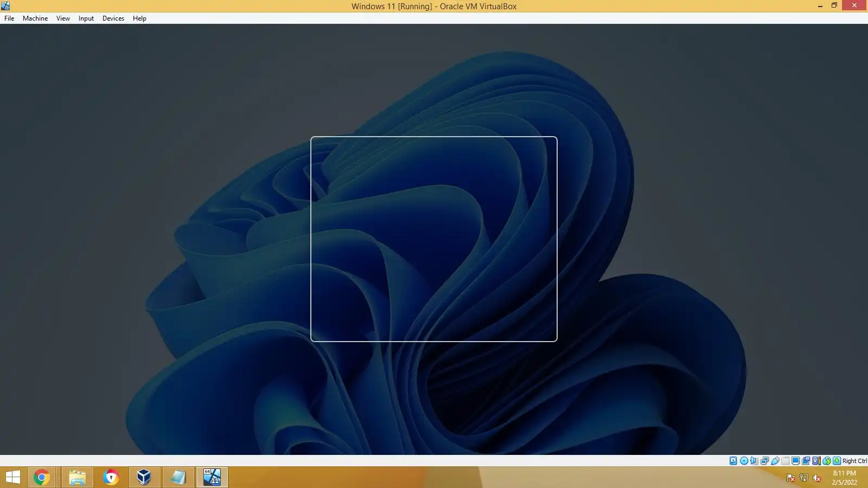This screenshot has height=488, width=868.
Task: Click the audio status icon in VirtualBox
Action: coord(754,461)
